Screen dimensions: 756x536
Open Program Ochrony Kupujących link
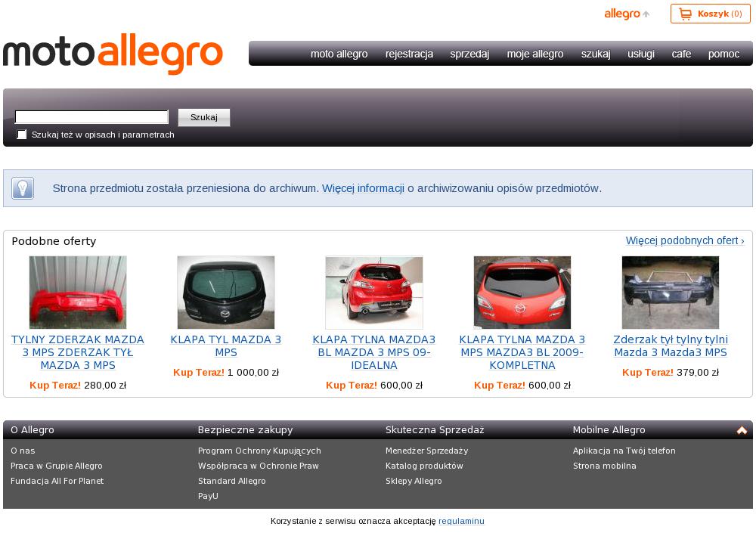[259, 451]
